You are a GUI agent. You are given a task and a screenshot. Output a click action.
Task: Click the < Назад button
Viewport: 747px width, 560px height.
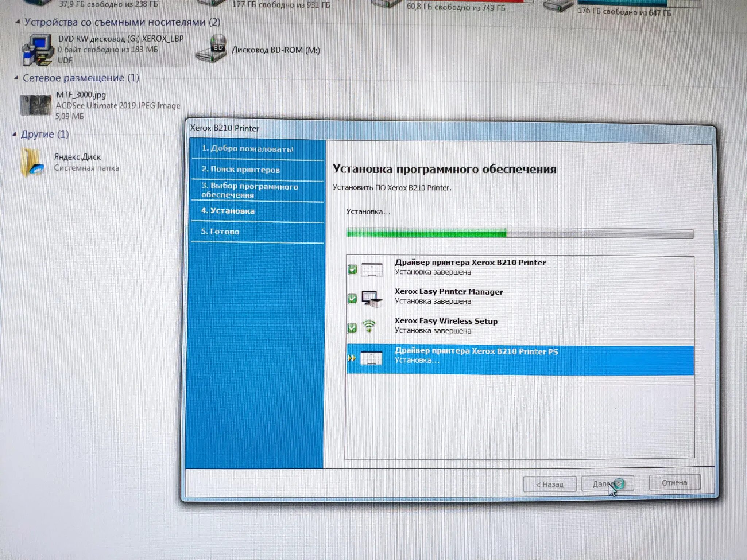(550, 484)
